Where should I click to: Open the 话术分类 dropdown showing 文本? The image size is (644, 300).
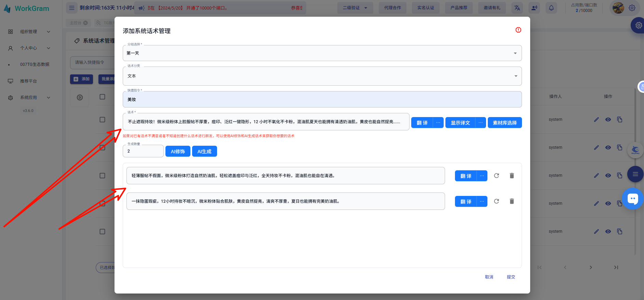[322, 76]
